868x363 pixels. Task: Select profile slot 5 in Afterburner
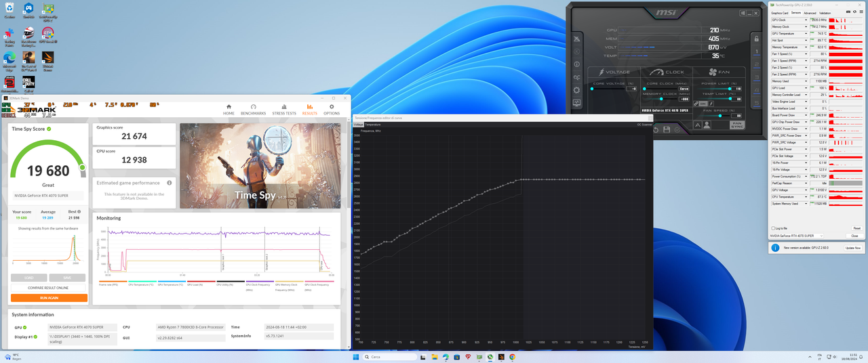click(x=757, y=103)
